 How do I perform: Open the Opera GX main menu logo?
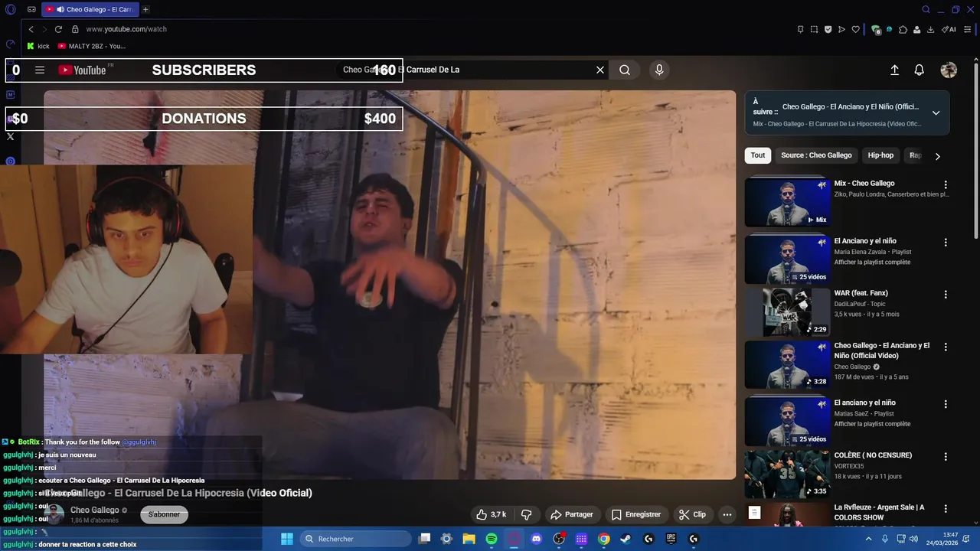11,10
